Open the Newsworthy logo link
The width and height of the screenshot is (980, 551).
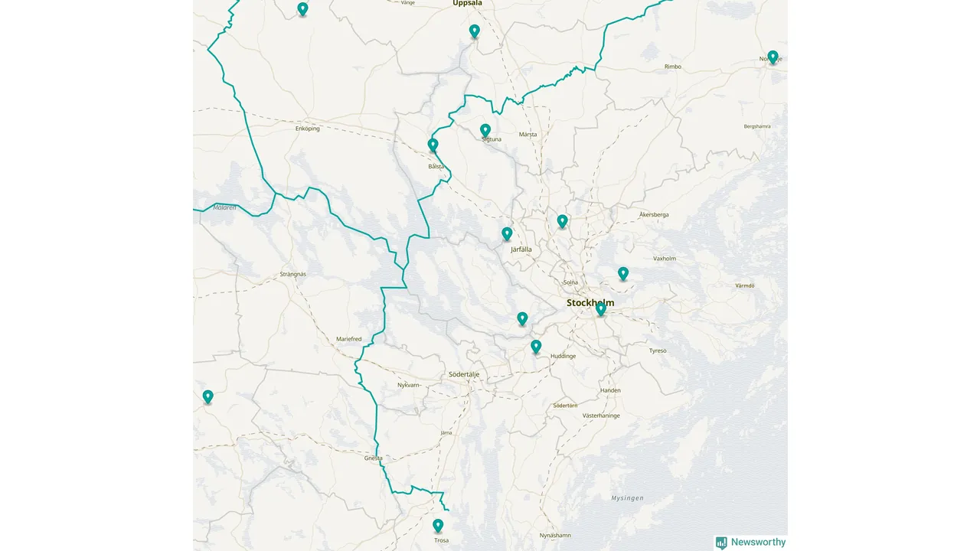click(750, 543)
